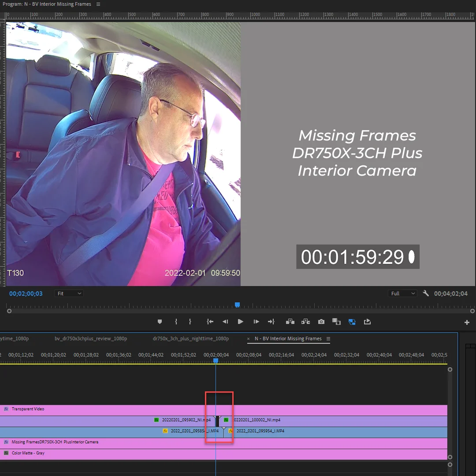This screenshot has width=476, height=476.
Task: Step forward one frame
Action: click(x=256, y=322)
